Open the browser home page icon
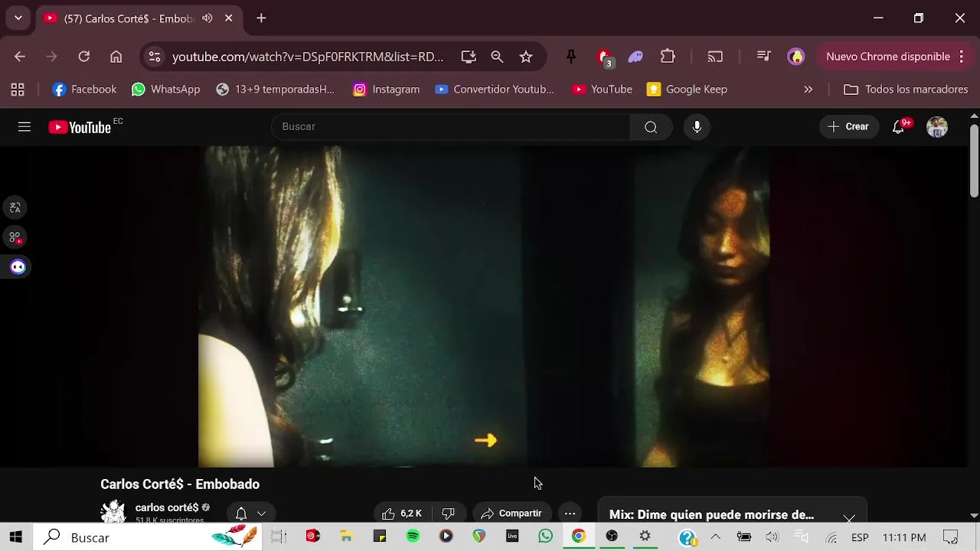Viewport: 980px width, 551px height. tap(116, 57)
